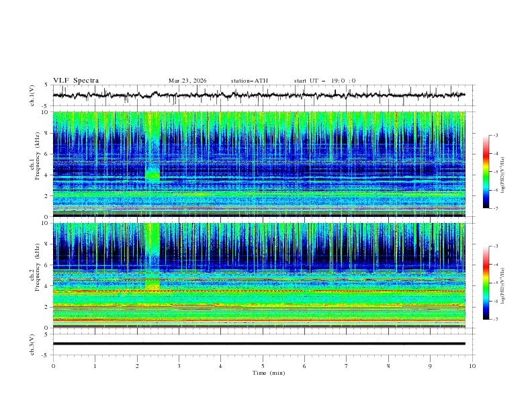
Task: Click the time axis tick '9'
Action: pos(430,366)
